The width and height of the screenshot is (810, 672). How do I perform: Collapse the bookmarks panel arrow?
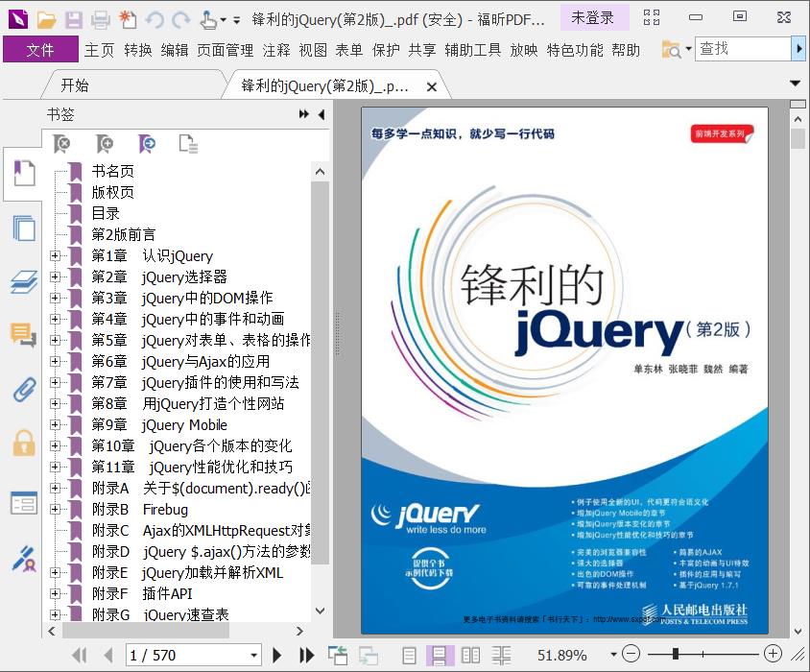pyautogui.click(x=322, y=114)
